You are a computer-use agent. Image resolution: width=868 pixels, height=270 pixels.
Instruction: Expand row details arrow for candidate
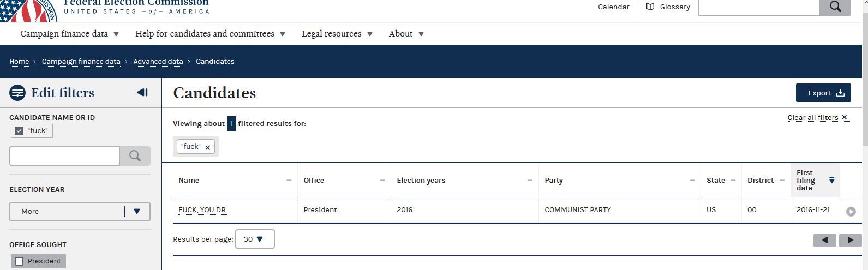851,212
